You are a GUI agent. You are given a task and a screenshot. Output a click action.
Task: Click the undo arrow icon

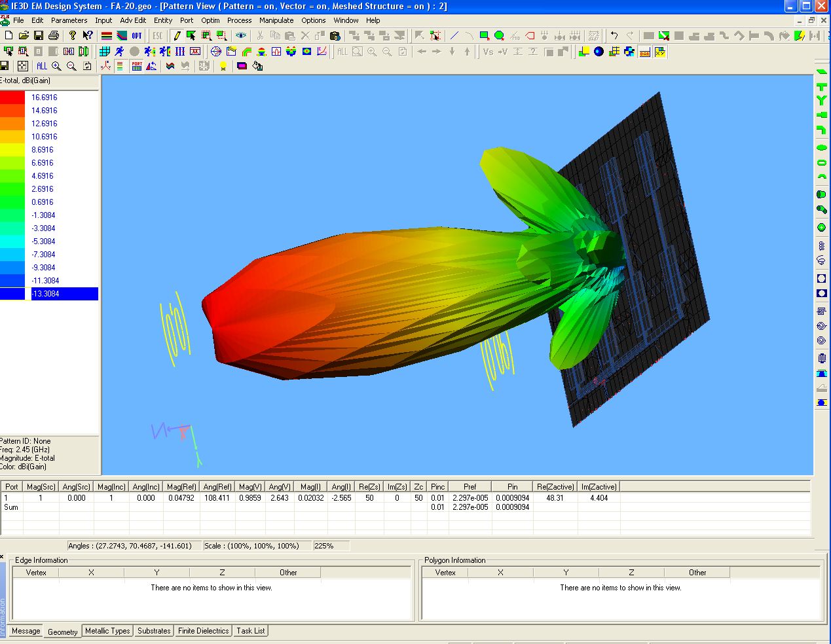(614, 35)
